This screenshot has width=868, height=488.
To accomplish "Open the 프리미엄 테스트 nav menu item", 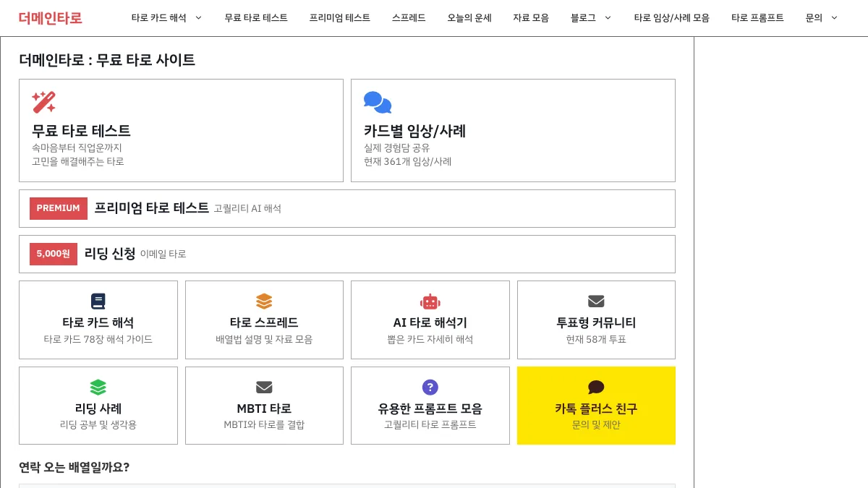I will 339,18.
